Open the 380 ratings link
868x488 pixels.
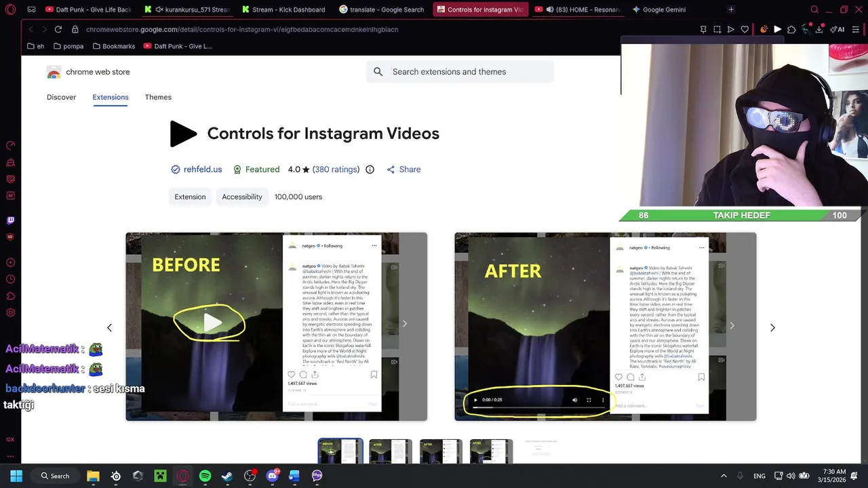[336, 169]
